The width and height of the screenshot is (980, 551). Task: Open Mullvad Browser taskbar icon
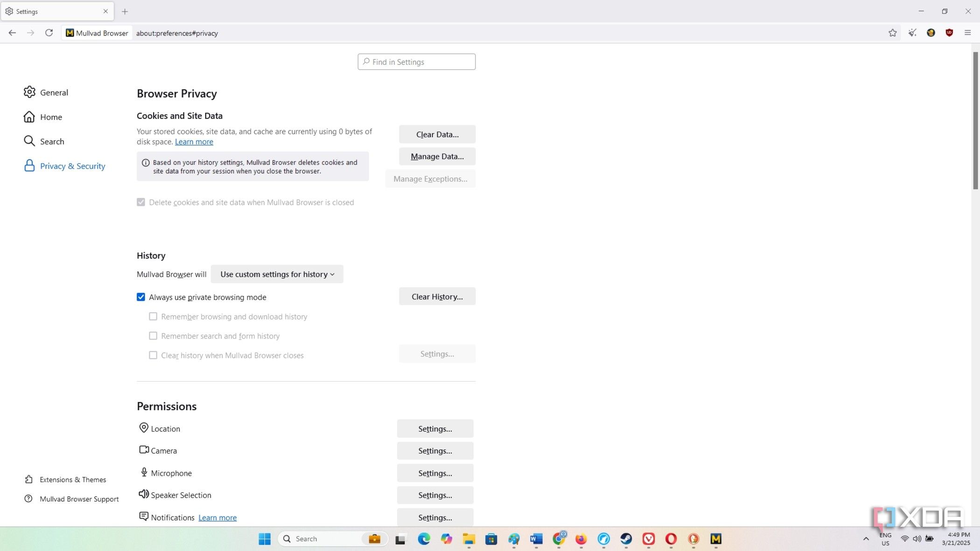click(716, 539)
